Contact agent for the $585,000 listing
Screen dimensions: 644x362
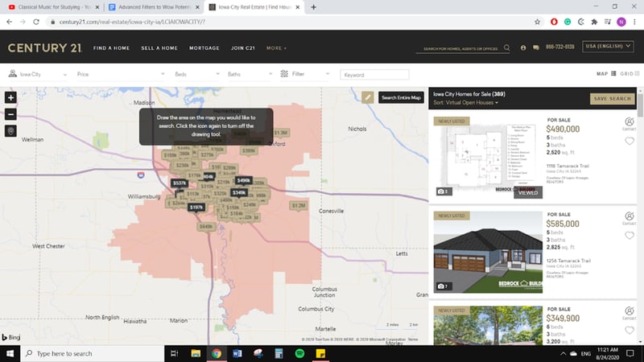630,218
